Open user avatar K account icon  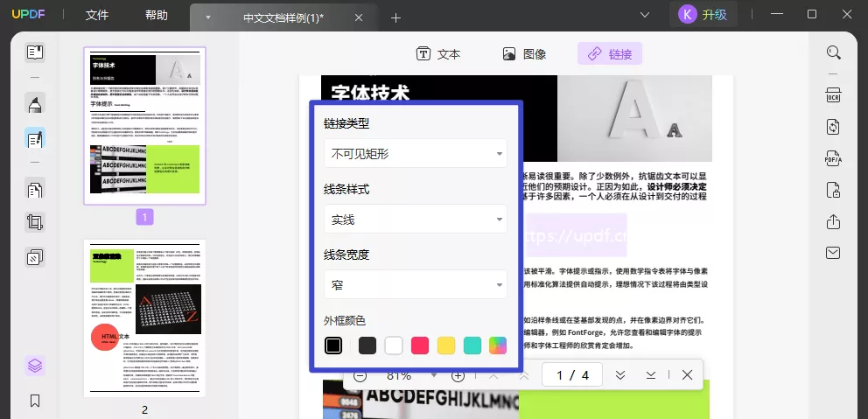(687, 14)
